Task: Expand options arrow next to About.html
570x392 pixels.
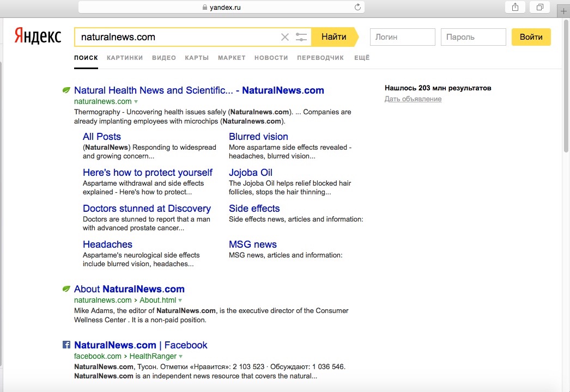Action: [x=180, y=301]
